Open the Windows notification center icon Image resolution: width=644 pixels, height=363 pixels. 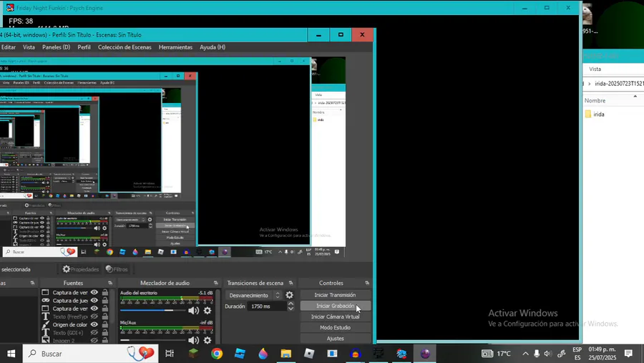click(628, 354)
